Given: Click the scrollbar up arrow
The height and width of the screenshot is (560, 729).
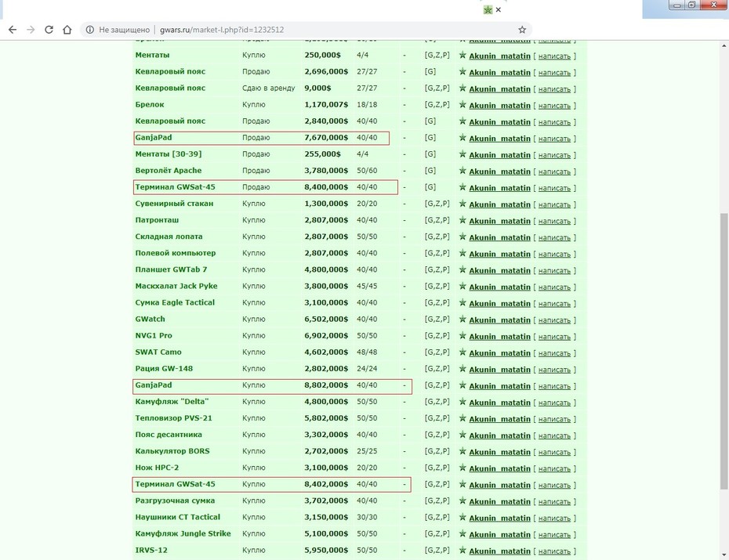Looking at the screenshot, I should pos(724,45).
